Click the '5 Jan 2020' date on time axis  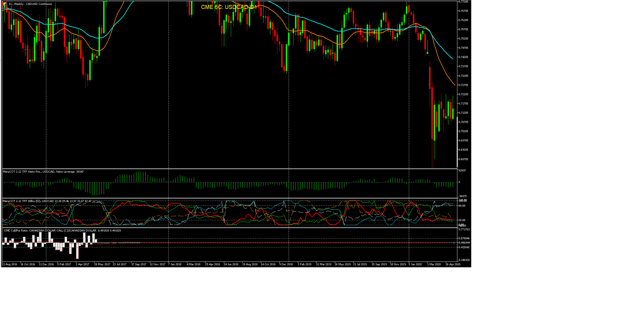(415, 264)
